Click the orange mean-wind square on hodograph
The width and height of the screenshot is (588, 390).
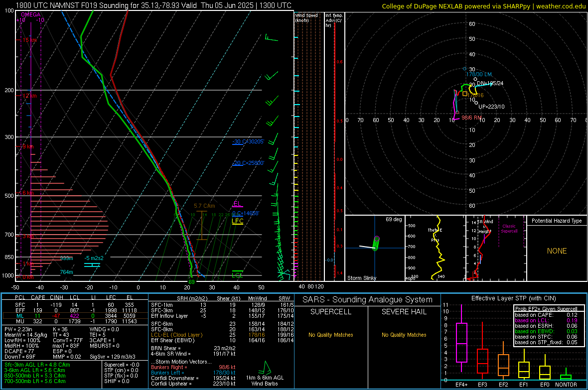[x=465, y=94]
